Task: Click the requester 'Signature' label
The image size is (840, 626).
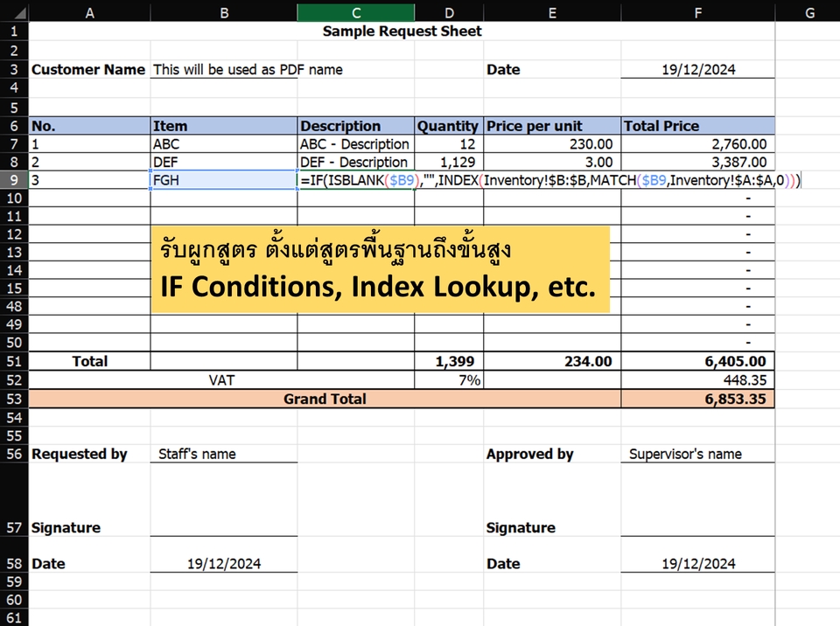Action: click(x=66, y=527)
